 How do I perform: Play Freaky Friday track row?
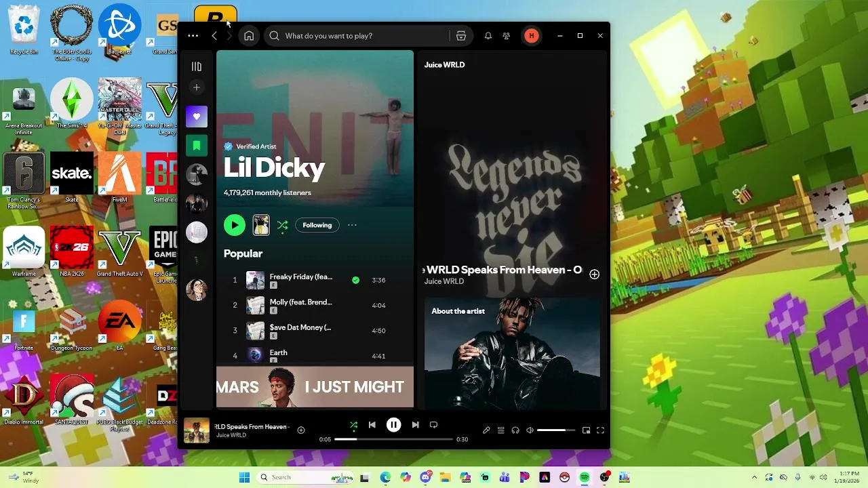[x=315, y=280]
